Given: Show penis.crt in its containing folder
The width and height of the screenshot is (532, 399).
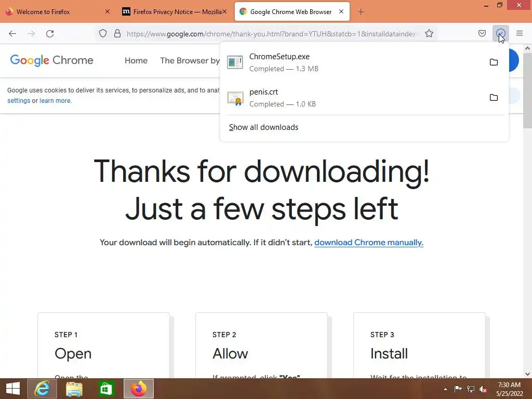Looking at the screenshot, I should click(494, 98).
